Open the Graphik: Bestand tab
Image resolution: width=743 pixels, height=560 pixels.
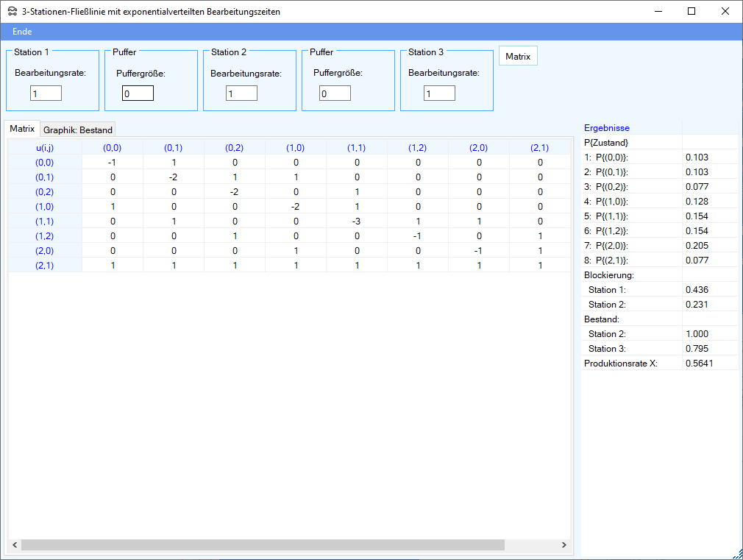[x=78, y=130]
